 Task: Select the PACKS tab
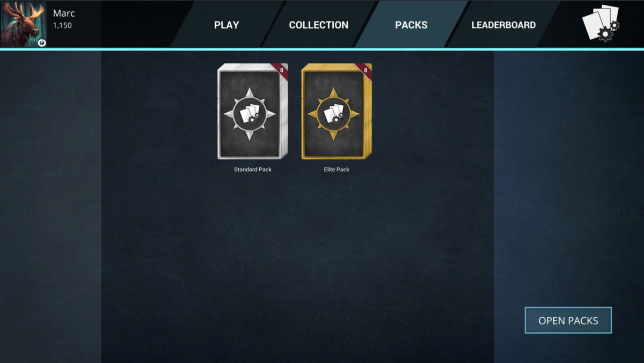(x=411, y=25)
